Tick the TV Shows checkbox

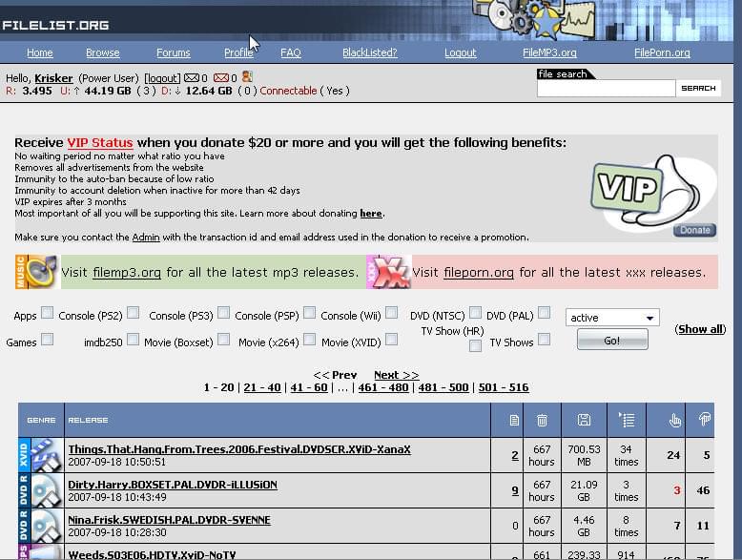coord(545,340)
